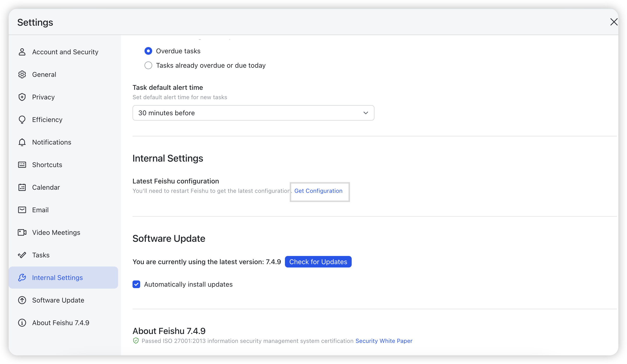
Task: Click the Notifications bell icon
Action: pos(22,142)
